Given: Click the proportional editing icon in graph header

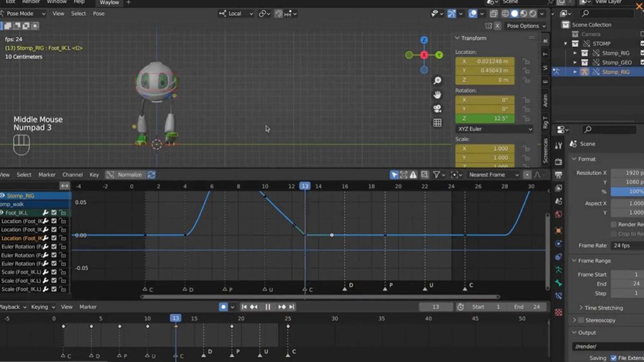Looking at the screenshot, I should point(527,175).
